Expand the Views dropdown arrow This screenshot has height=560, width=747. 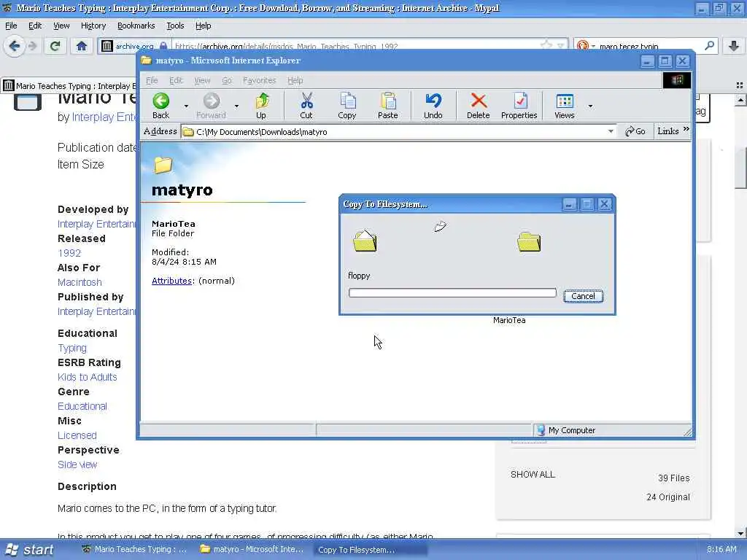coord(590,106)
